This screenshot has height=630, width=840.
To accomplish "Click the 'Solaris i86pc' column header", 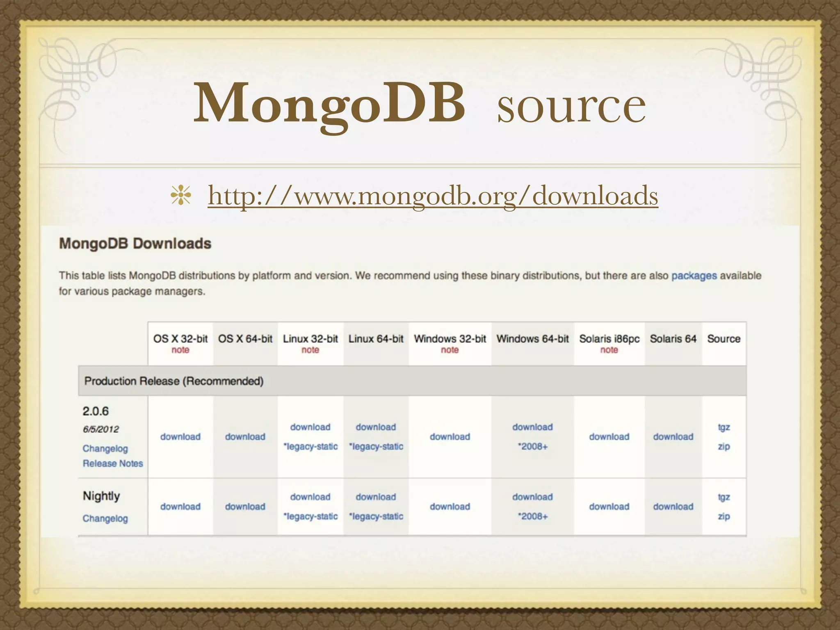I will (x=609, y=339).
